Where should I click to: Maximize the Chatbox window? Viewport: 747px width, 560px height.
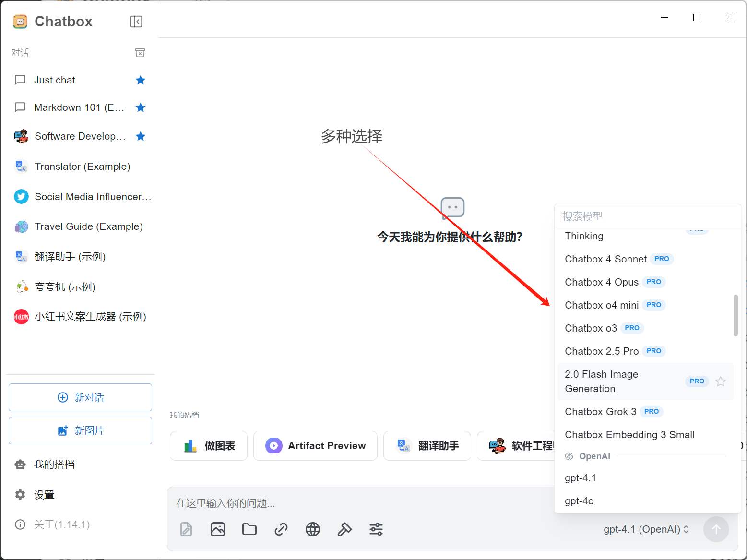coord(697,18)
